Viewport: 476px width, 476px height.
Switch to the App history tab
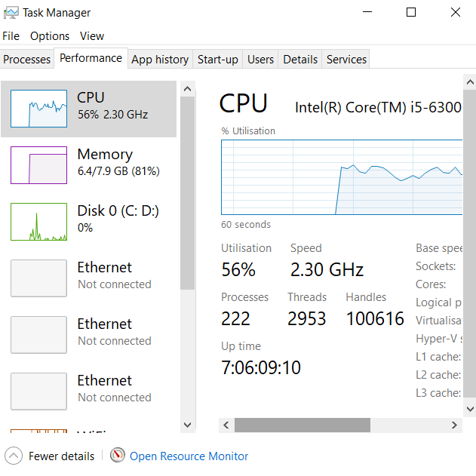coord(160,60)
